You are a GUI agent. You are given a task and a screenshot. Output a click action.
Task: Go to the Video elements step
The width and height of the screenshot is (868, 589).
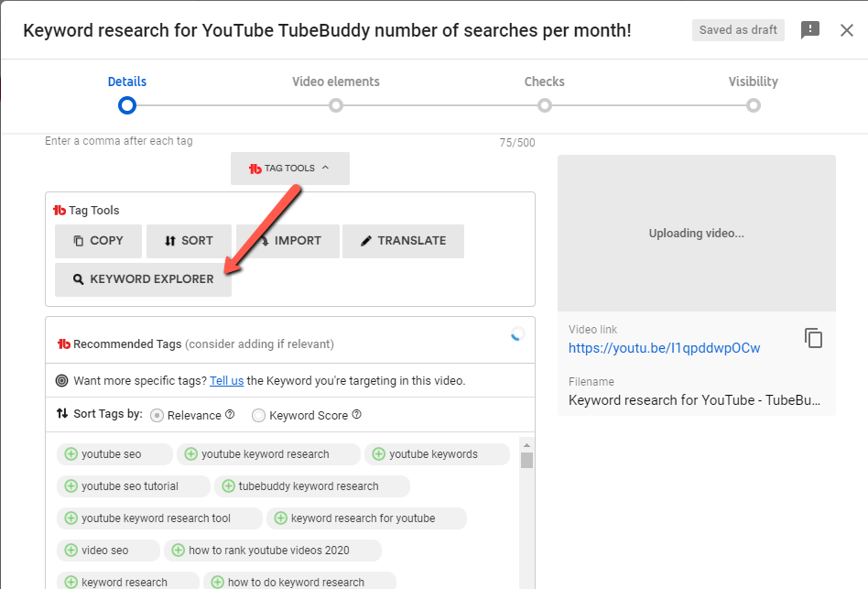pos(336,104)
